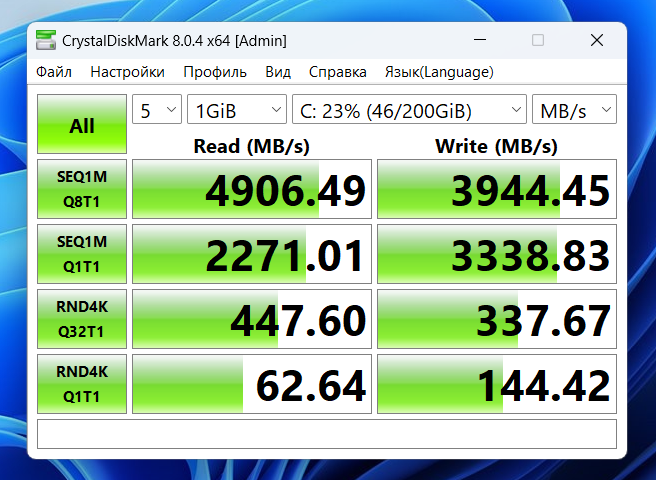Screen dimensions: 656x480
Task: Open the unit dropdown showing MB/s
Action: [x=574, y=109]
